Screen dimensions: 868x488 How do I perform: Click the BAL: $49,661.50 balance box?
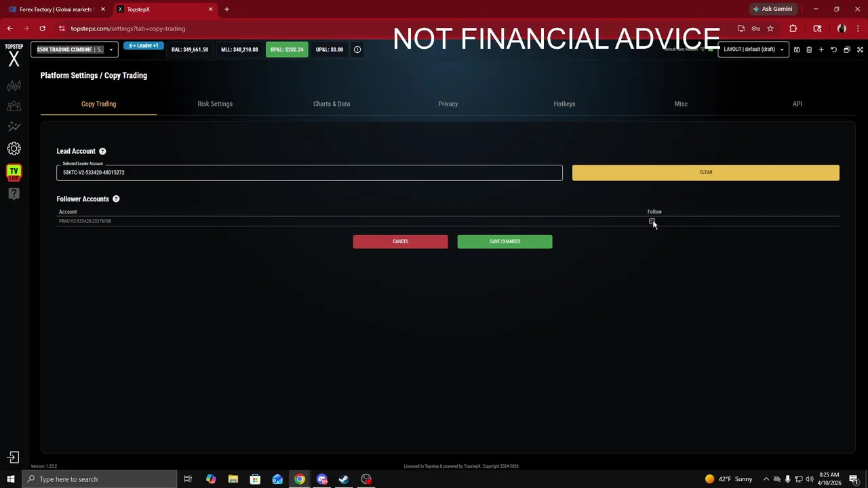tap(190, 49)
